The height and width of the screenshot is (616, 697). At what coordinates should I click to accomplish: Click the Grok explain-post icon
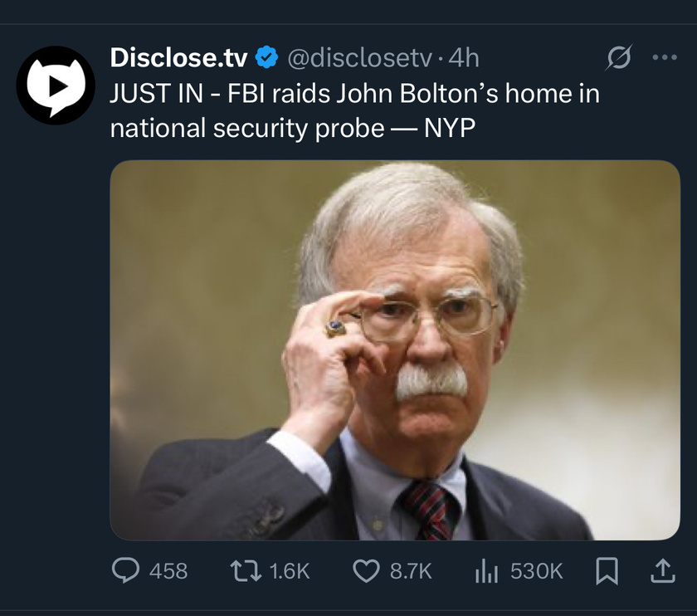pyautogui.click(x=619, y=57)
